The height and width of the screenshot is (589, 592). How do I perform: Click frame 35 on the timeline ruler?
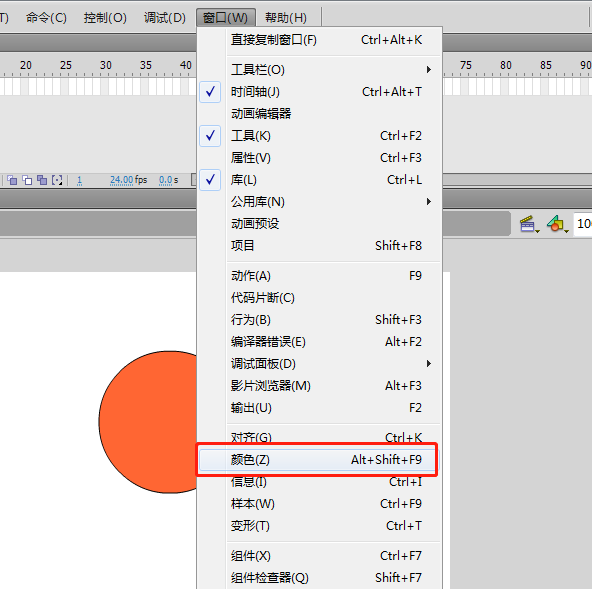click(x=146, y=65)
